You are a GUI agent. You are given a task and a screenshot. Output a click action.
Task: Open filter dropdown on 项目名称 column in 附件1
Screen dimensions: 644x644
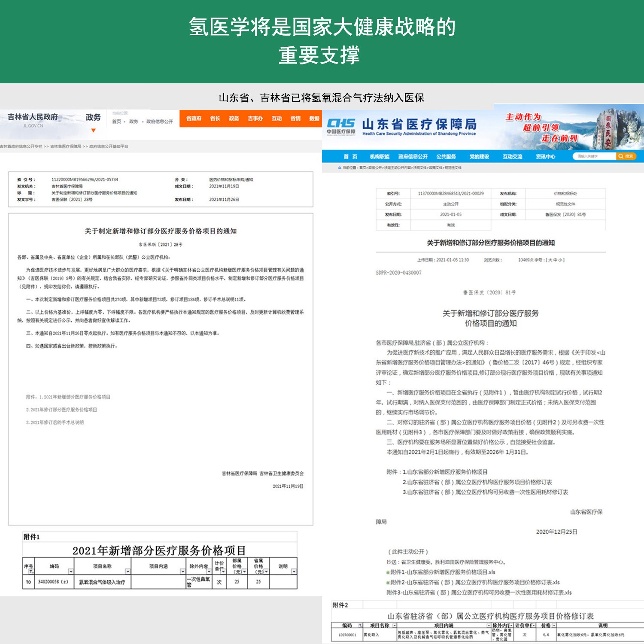coord(128,571)
